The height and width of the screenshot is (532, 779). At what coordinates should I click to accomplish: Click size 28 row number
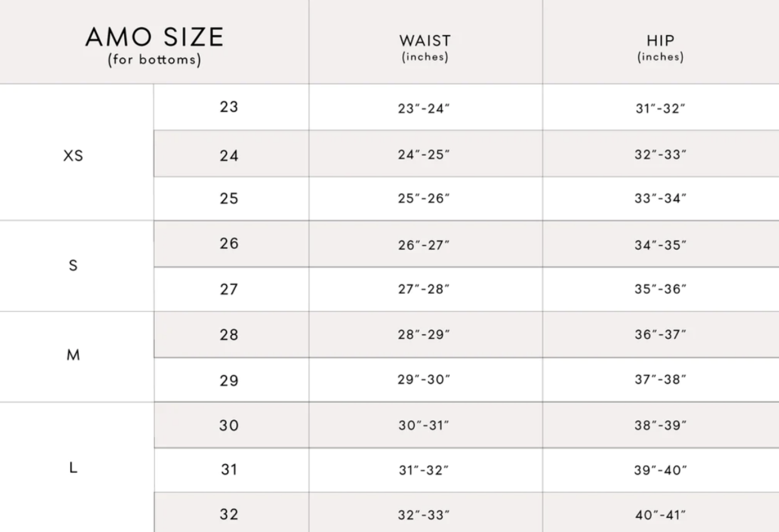click(x=229, y=335)
